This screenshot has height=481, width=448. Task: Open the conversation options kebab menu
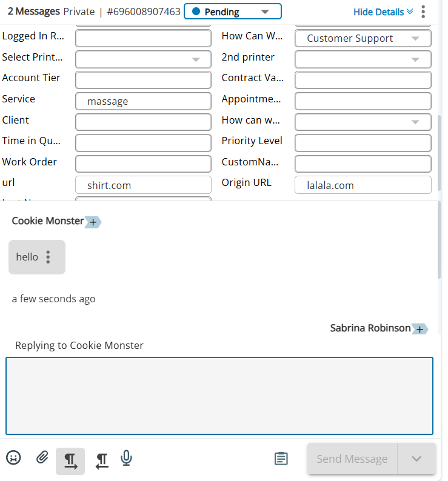tap(423, 12)
